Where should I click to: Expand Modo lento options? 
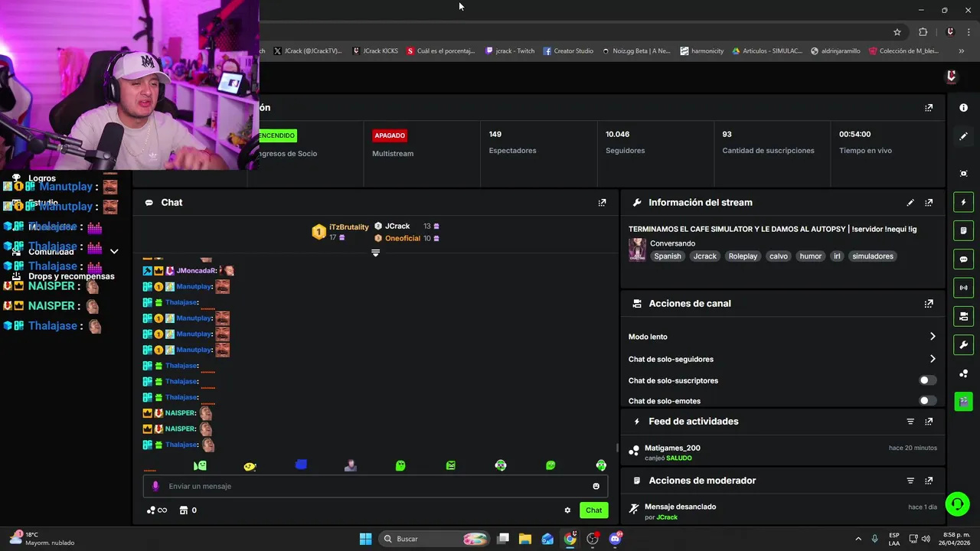coord(932,337)
